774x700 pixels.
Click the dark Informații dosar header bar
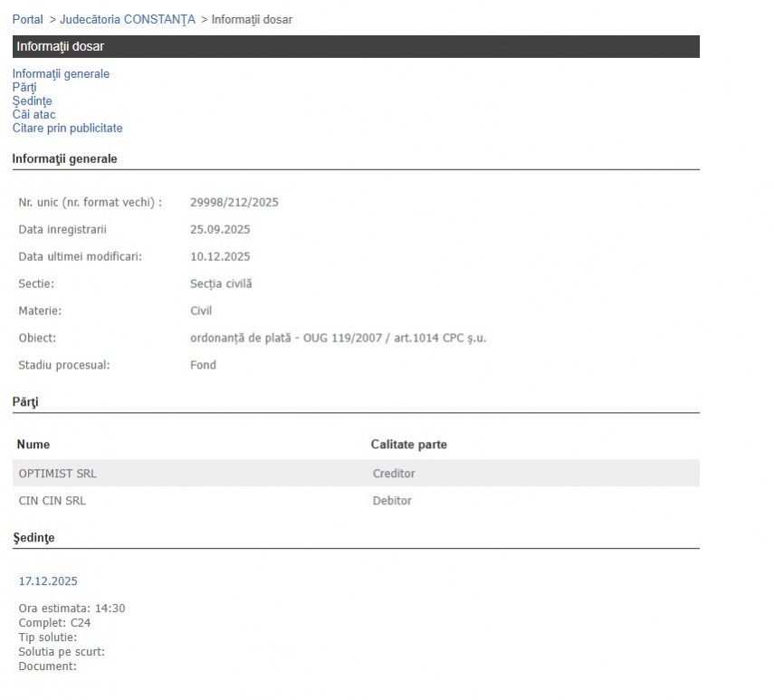[356, 47]
